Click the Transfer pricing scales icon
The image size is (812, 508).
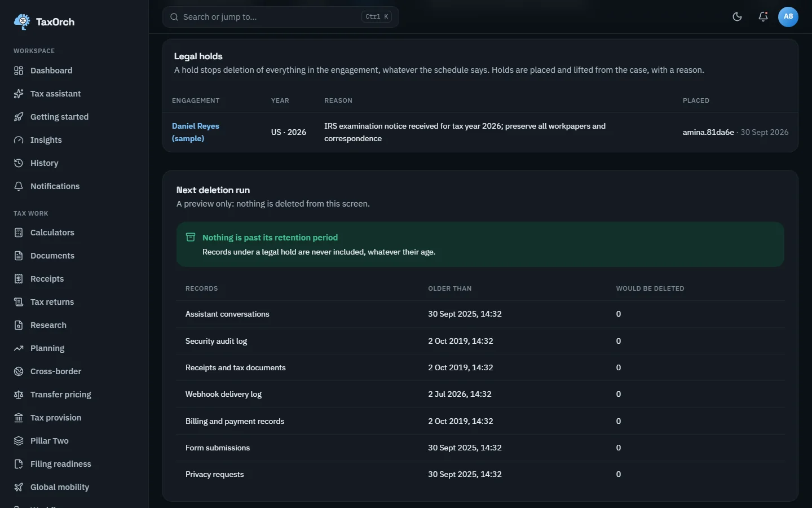pos(19,395)
